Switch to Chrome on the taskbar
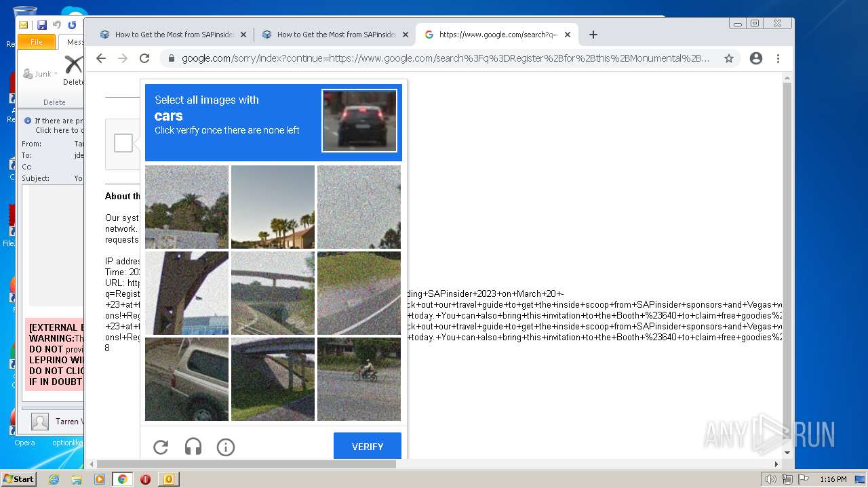868x488 pixels. pyautogui.click(x=122, y=479)
